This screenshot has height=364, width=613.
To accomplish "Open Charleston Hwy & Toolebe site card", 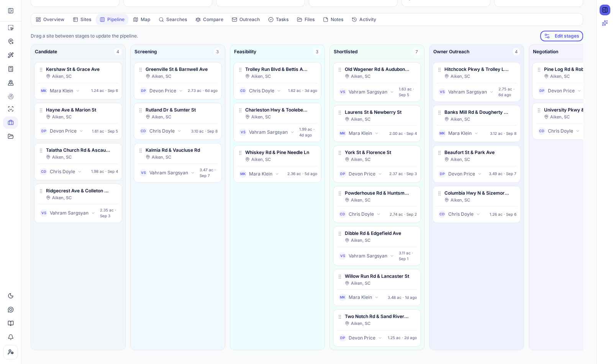I will point(276,110).
